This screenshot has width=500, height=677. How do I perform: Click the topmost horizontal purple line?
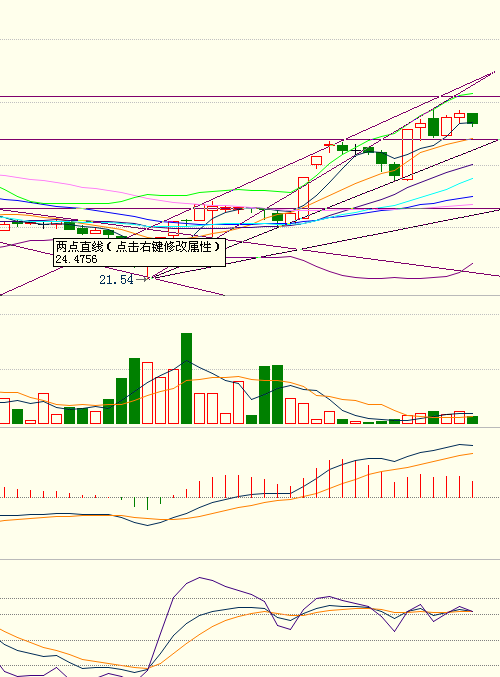coord(250,97)
